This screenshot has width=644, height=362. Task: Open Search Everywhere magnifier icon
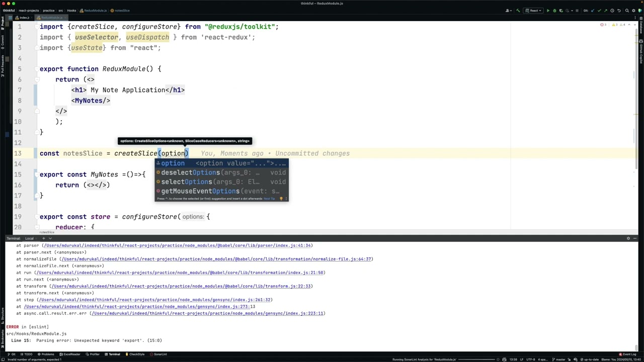627,11
